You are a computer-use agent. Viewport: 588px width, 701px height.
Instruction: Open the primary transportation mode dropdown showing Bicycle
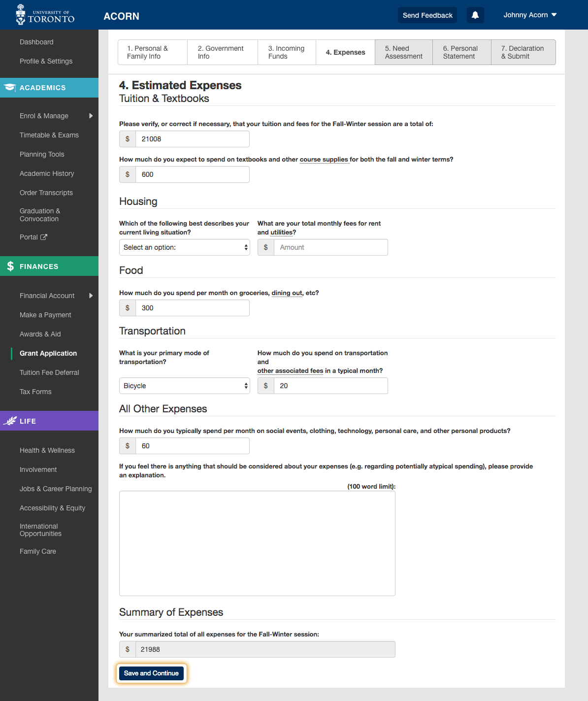pos(185,386)
